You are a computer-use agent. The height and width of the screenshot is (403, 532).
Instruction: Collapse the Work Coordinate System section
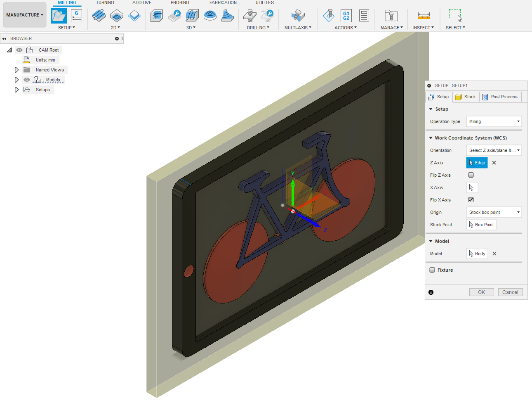click(431, 138)
